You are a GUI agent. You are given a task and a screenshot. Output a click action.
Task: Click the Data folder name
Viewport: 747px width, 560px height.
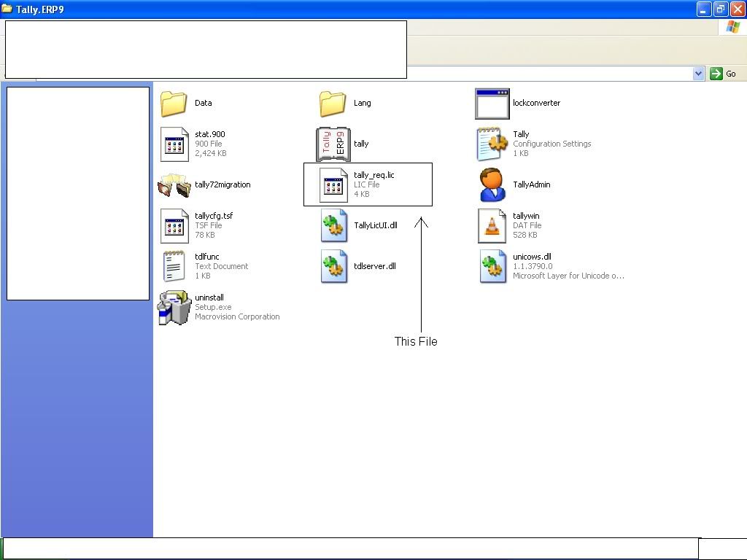[204, 103]
